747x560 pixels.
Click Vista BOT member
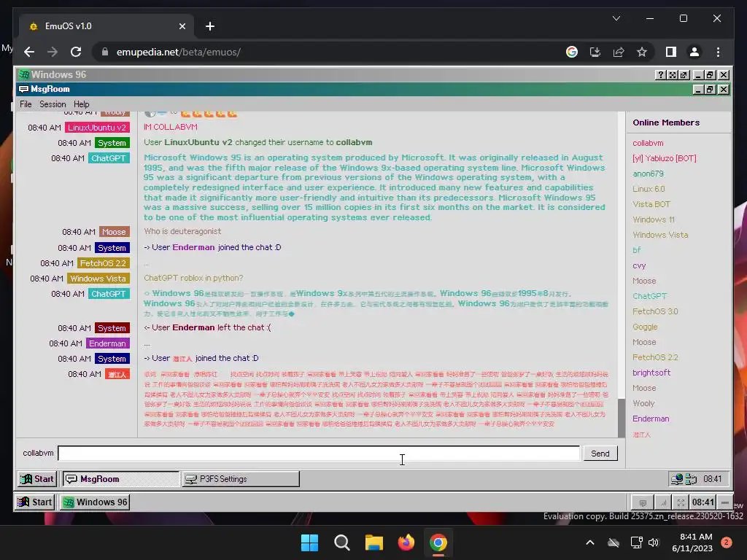[x=651, y=204]
